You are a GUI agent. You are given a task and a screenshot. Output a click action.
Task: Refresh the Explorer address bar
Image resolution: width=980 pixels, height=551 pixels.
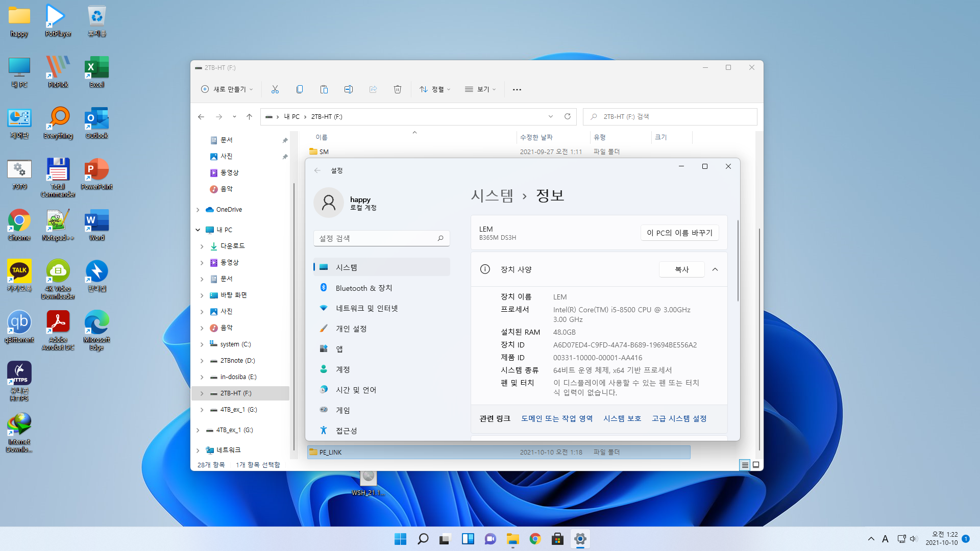pos(568,116)
